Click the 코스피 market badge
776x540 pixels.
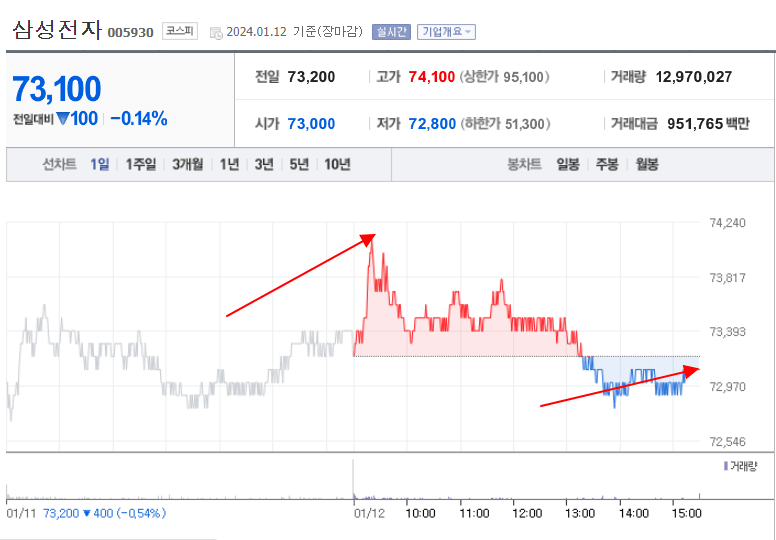click(x=180, y=31)
